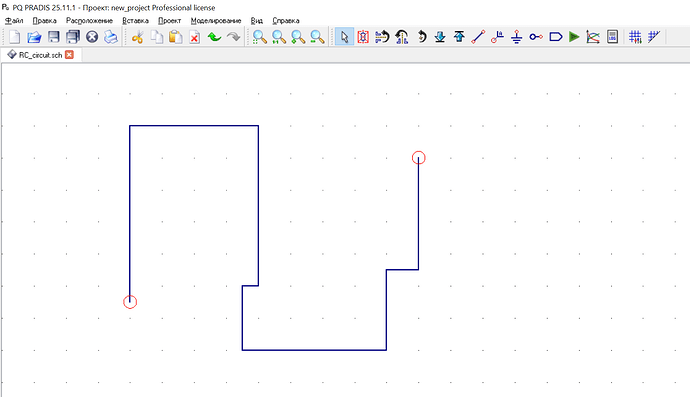
Task: Open the simulation log icon
Action: 612,37
